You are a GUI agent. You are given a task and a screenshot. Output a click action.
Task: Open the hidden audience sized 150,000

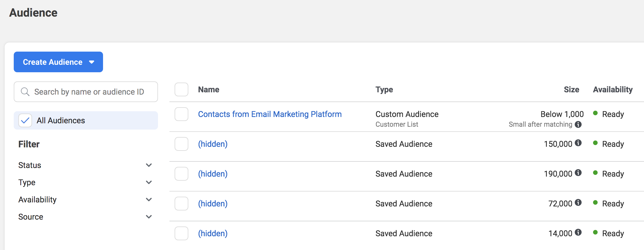[213, 144]
